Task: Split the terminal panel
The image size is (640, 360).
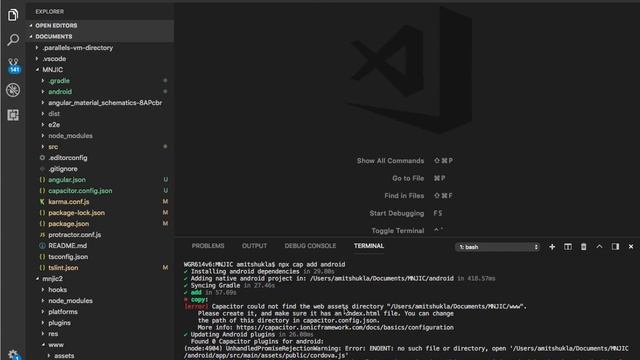Action: coord(568,247)
